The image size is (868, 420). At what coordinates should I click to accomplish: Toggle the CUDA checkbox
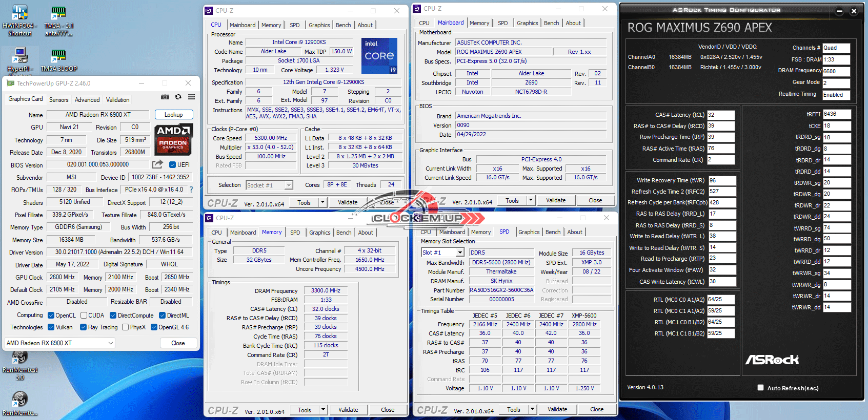click(x=84, y=316)
